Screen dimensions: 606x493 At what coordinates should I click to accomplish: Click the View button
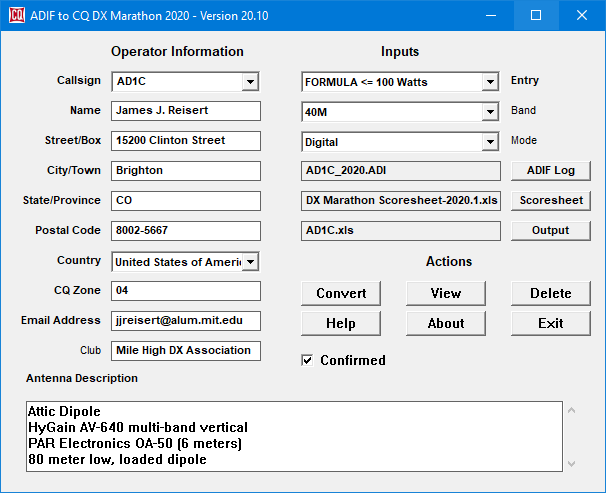tap(445, 293)
